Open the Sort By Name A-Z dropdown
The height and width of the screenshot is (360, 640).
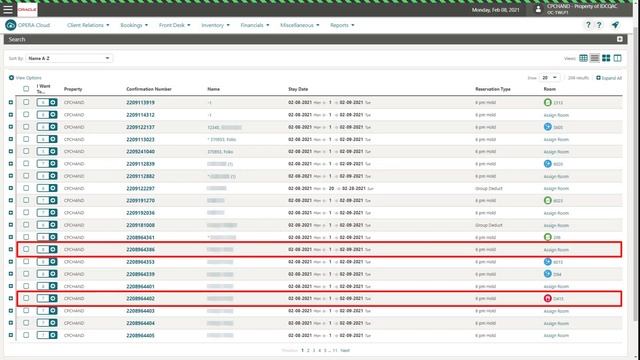[x=69, y=58]
